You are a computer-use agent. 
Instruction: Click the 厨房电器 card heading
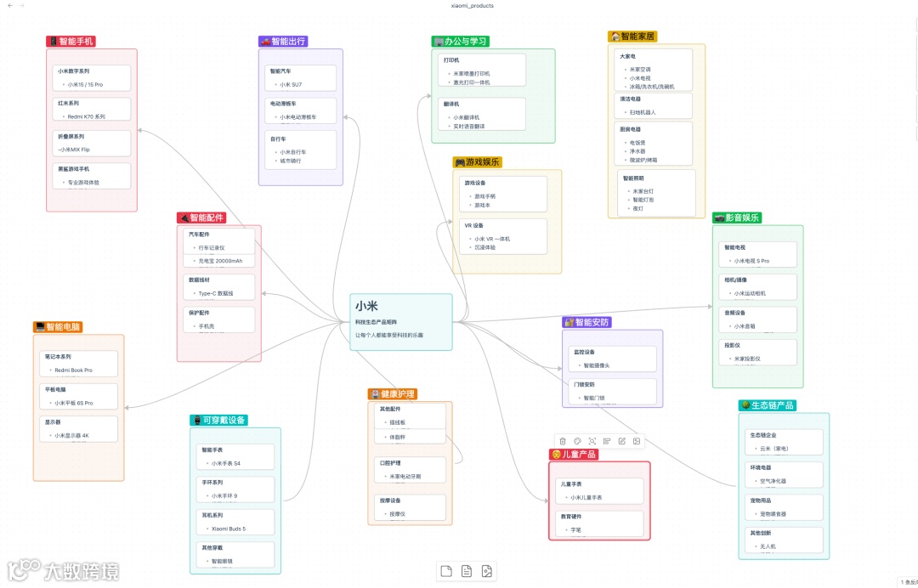tap(631, 129)
